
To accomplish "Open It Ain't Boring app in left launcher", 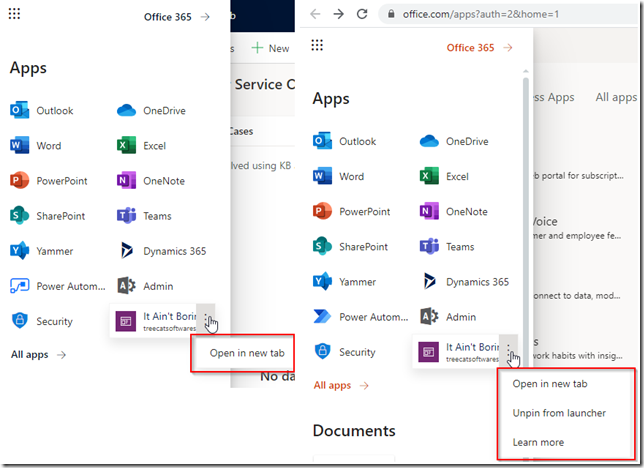I will [155, 321].
